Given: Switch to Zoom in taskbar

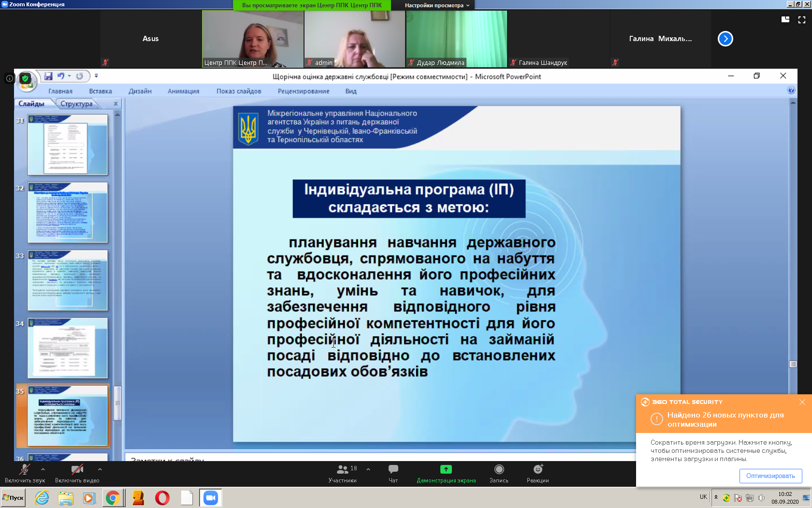Looking at the screenshot, I should pyautogui.click(x=211, y=497).
